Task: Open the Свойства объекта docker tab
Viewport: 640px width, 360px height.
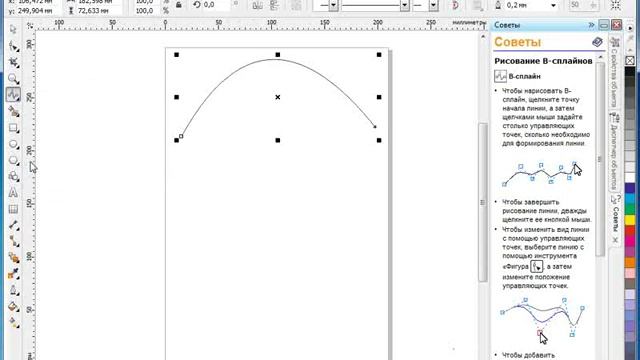Action: click(x=614, y=72)
